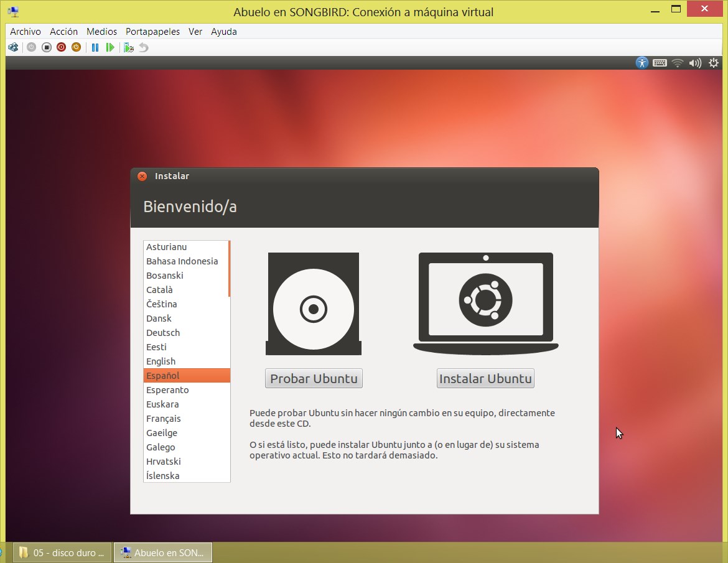Click the language list orange scrollbar
This screenshot has height=563, width=728.
pos(230,269)
